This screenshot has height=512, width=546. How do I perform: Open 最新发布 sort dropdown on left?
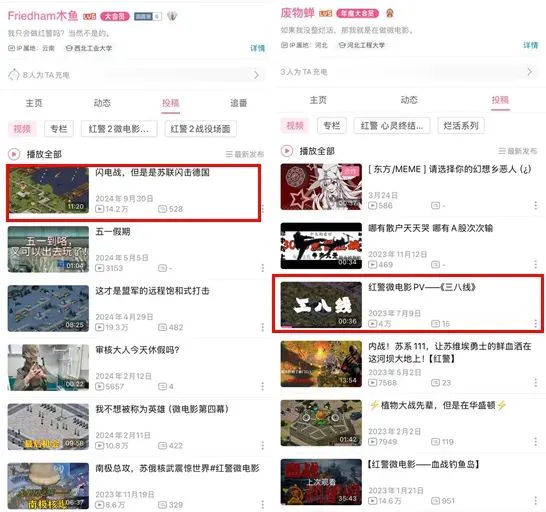click(244, 154)
